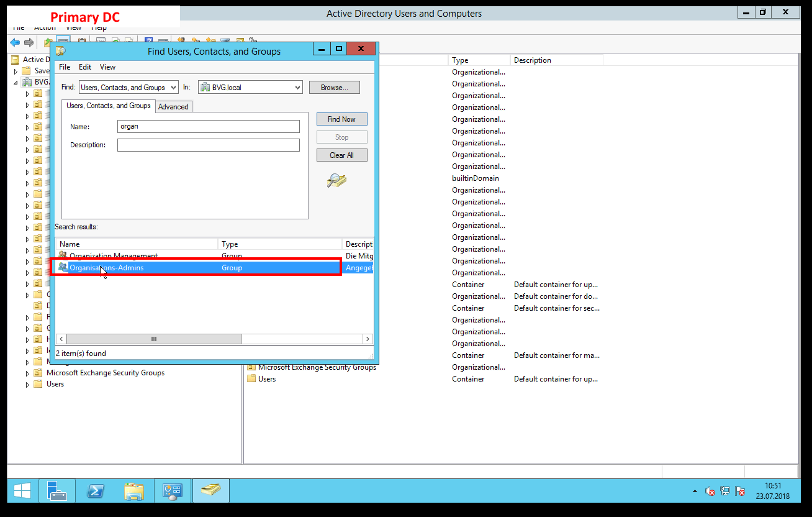Click the volume icon in the system tray
The height and width of the screenshot is (517, 812).
(710, 492)
